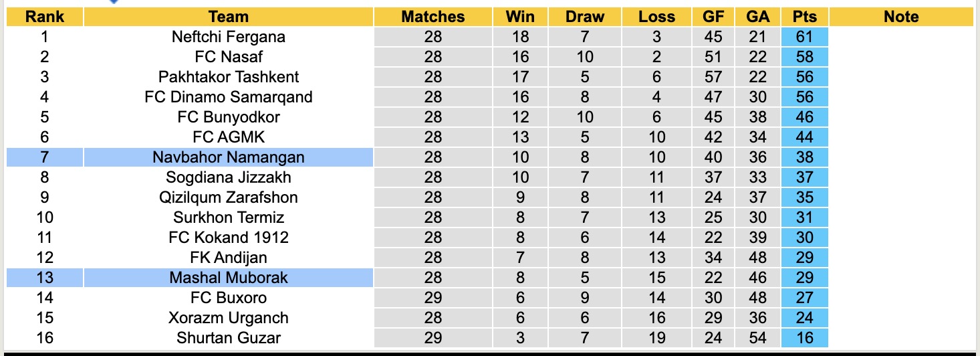This screenshot has width=980, height=356.
Task: Click the Team column header
Action: (x=229, y=17)
